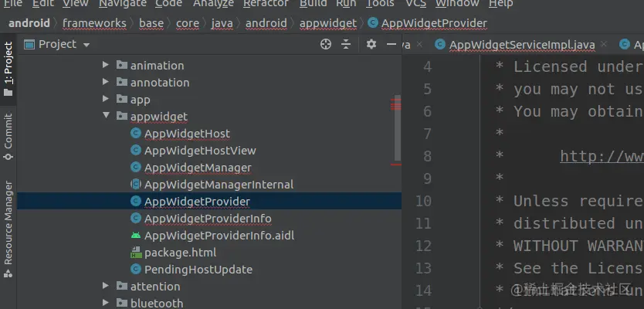Expand the attention folder
This screenshot has width=644, height=309.
pos(106,286)
